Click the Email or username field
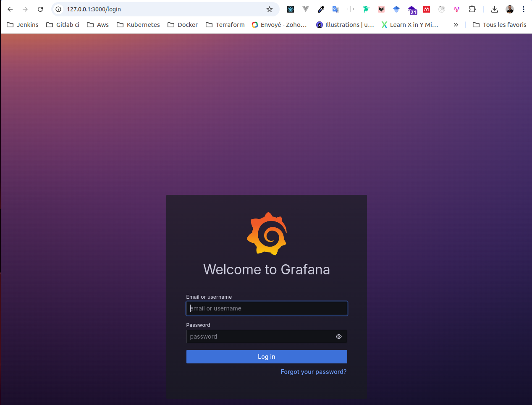Viewport: 532px width, 405px height. pos(266,308)
